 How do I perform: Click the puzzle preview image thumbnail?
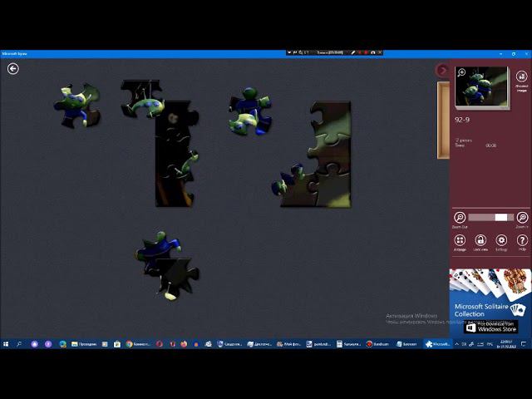pyautogui.click(x=481, y=87)
